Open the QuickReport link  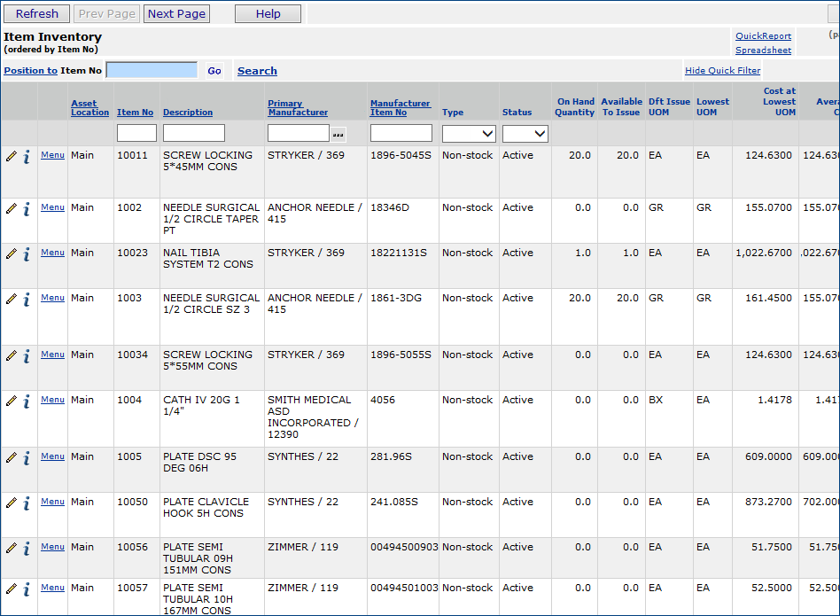coord(763,36)
